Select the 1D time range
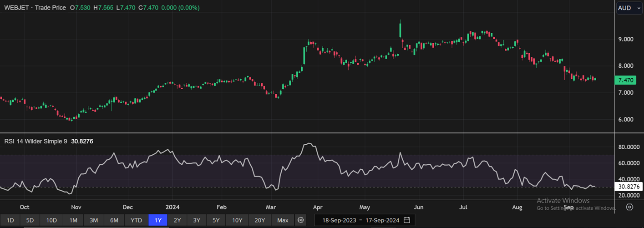 pyautogui.click(x=10, y=220)
